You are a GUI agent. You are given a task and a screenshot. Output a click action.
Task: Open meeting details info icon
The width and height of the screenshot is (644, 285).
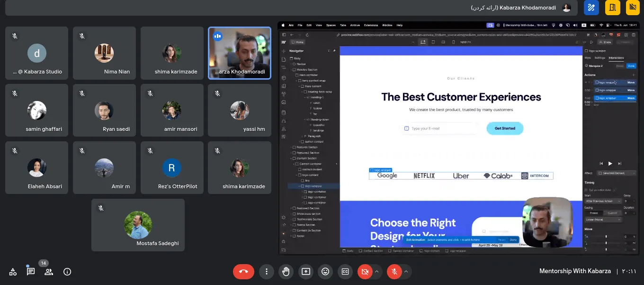pyautogui.click(x=67, y=272)
